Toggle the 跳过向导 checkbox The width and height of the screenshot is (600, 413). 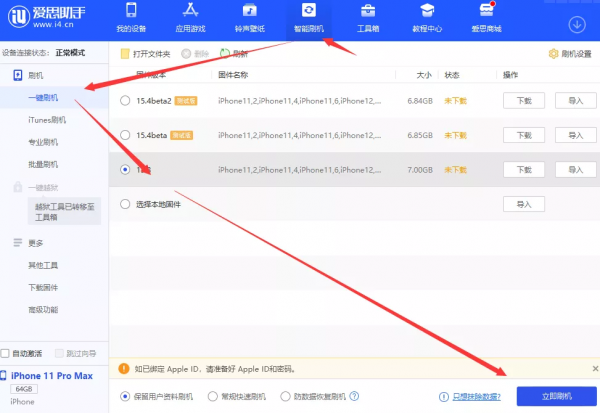[59, 353]
